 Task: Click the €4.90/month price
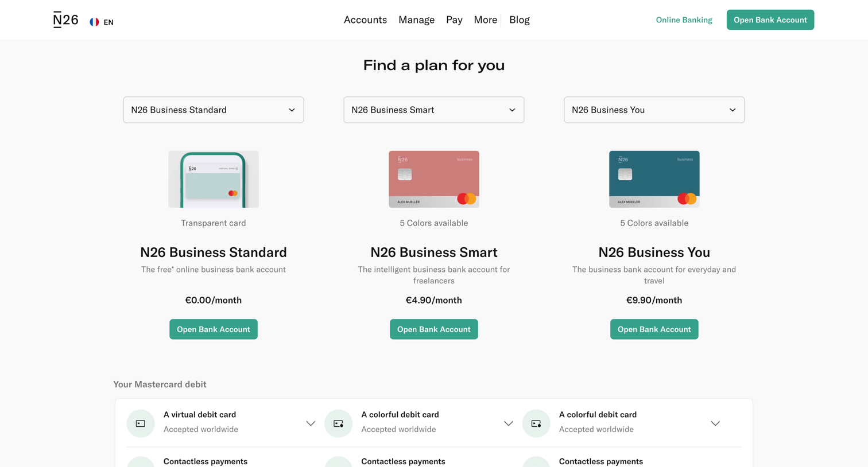434,300
